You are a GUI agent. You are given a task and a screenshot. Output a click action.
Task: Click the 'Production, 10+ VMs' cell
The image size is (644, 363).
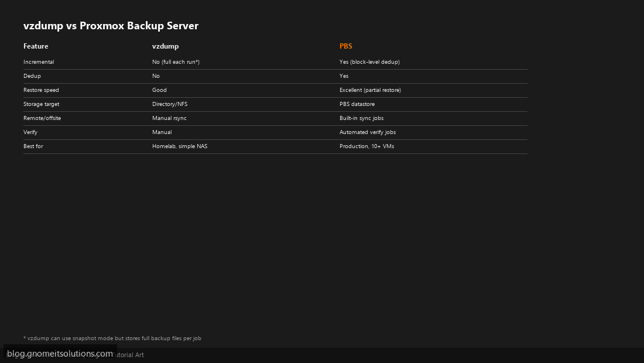click(366, 146)
